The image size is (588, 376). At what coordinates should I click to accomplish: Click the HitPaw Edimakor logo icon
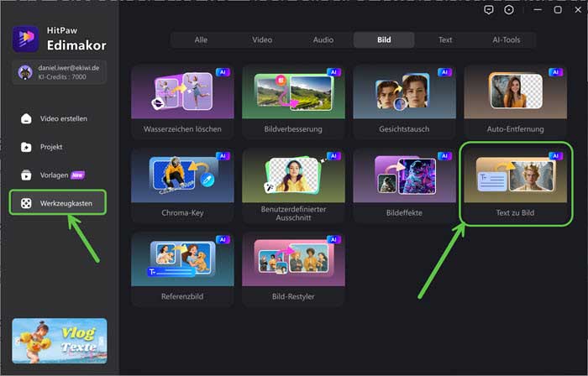point(26,39)
